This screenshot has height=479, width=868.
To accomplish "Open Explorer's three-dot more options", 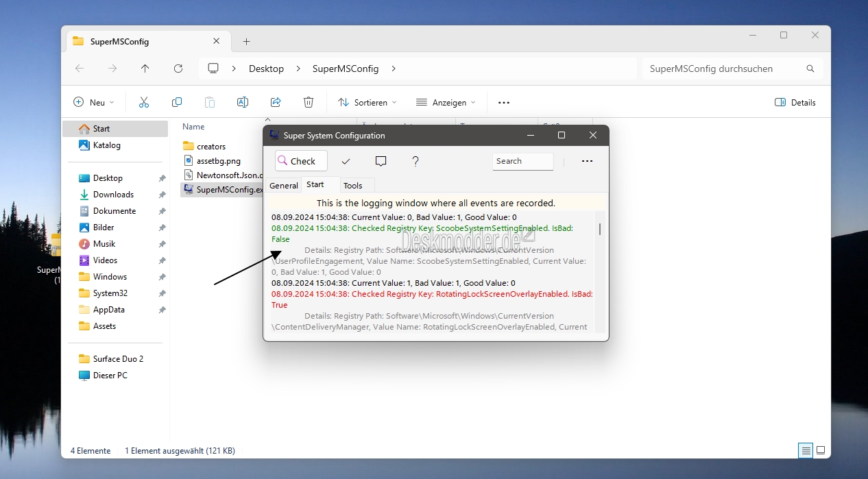I will pos(504,102).
